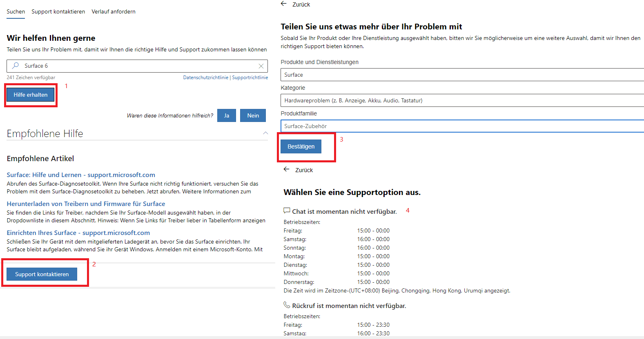The height and width of the screenshot is (339, 644).
Task: Answer Ja to helpful question
Action: click(x=227, y=115)
